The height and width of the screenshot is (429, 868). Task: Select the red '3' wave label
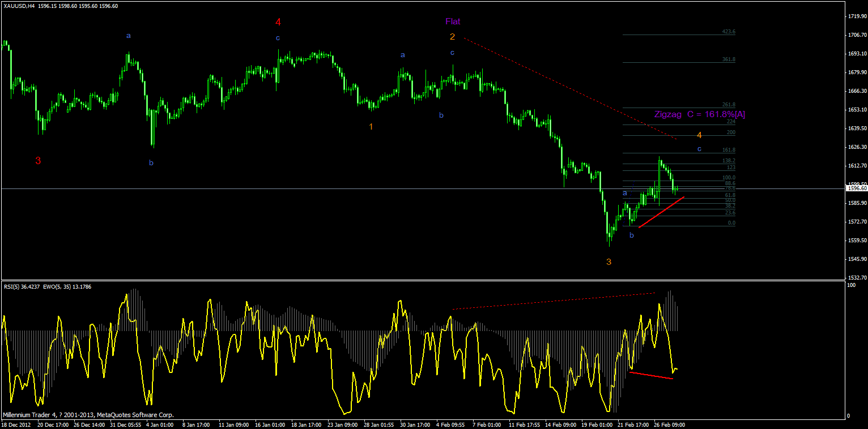click(x=38, y=161)
